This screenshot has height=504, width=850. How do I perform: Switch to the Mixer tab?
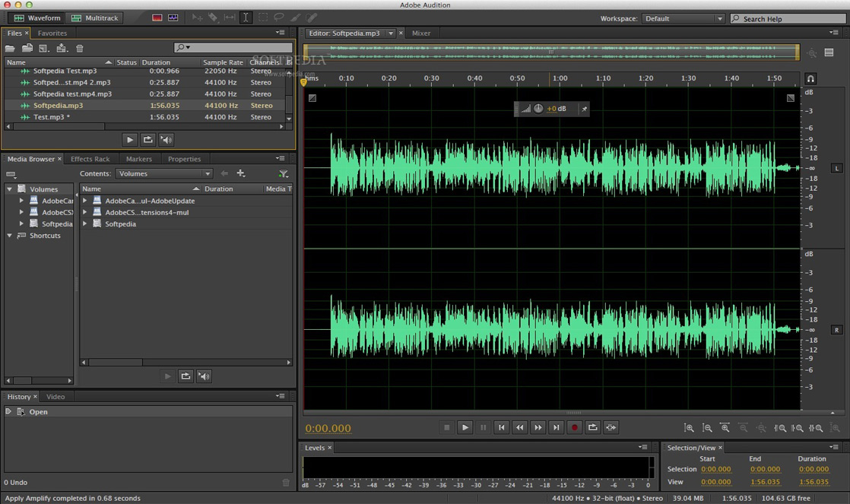tap(420, 33)
